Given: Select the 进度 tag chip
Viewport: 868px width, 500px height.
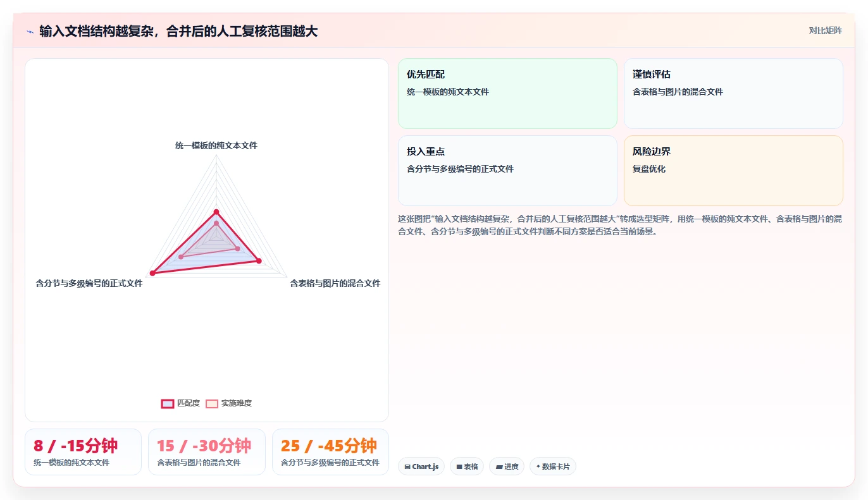Looking at the screenshot, I should coord(507,466).
